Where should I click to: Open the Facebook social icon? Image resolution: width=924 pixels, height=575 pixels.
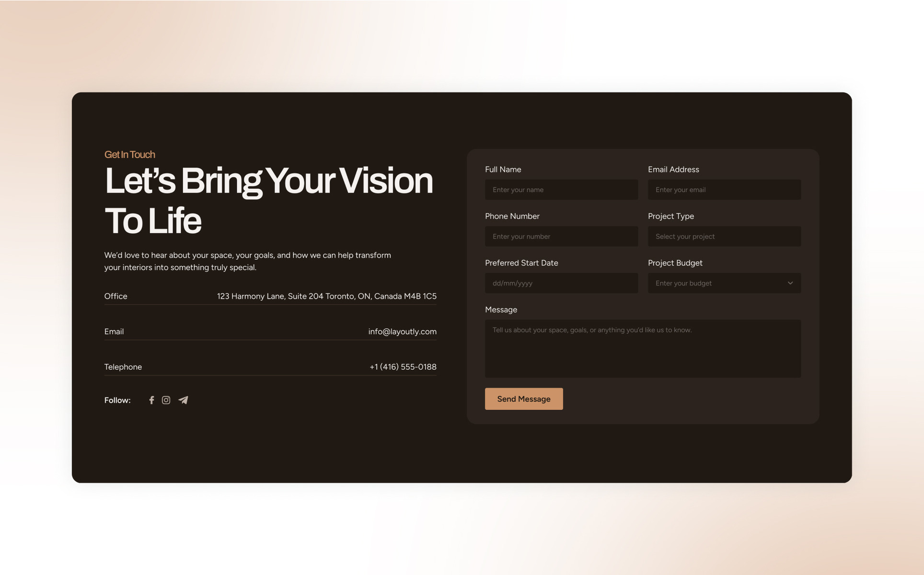click(x=151, y=400)
